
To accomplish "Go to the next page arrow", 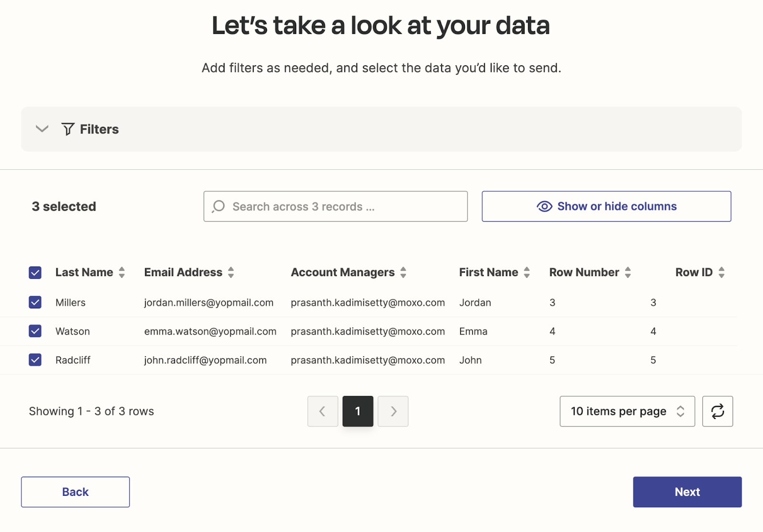I will tap(393, 411).
